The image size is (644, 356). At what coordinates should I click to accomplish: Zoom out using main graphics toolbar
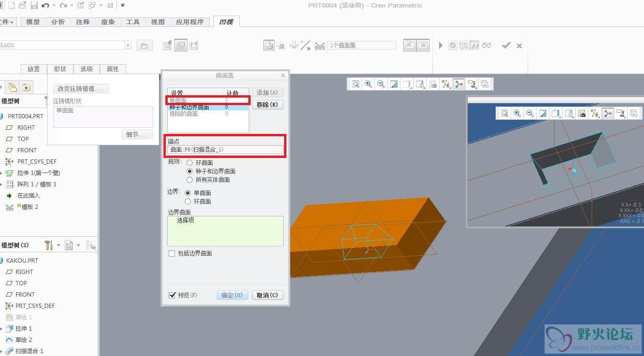(381, 84)
